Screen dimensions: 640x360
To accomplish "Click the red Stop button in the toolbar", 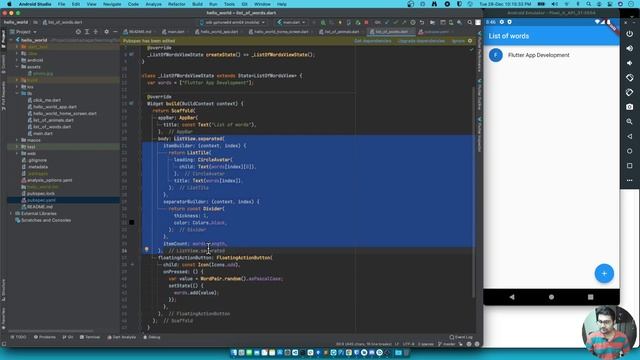I will coord(366,22).
